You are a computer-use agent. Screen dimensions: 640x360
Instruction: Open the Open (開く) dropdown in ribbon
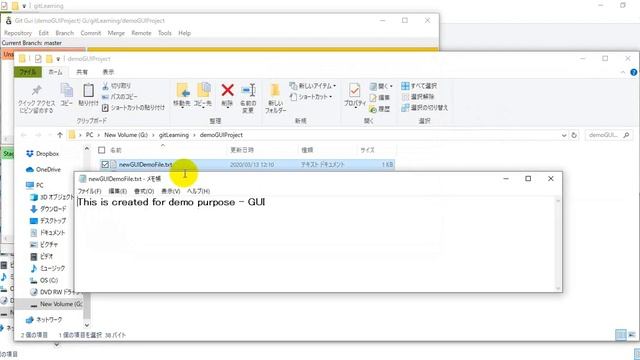pyautogui.click(x=381, y=86)
